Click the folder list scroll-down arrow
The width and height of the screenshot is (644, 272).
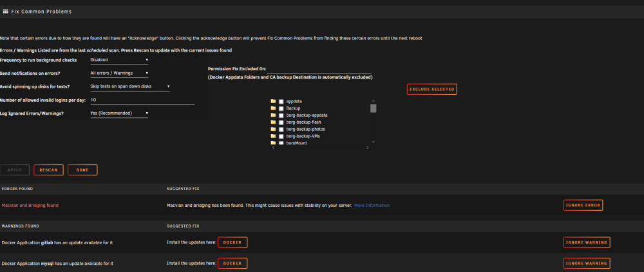pyautogui.click(x=374, y=142)
